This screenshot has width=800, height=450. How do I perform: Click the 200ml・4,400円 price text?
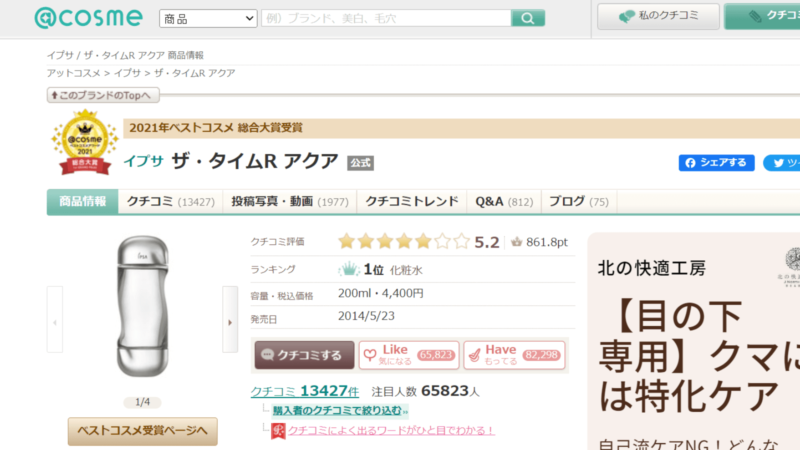[381, 293]
